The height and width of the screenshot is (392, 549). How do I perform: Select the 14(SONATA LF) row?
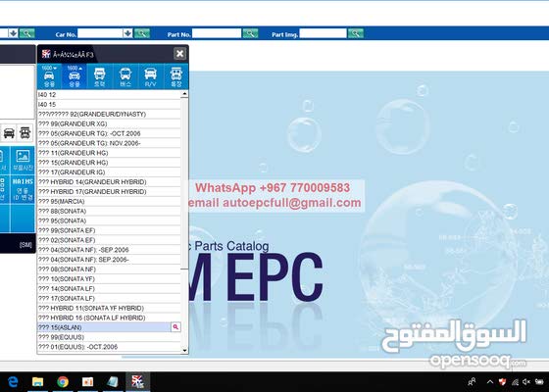pos(109,289)
